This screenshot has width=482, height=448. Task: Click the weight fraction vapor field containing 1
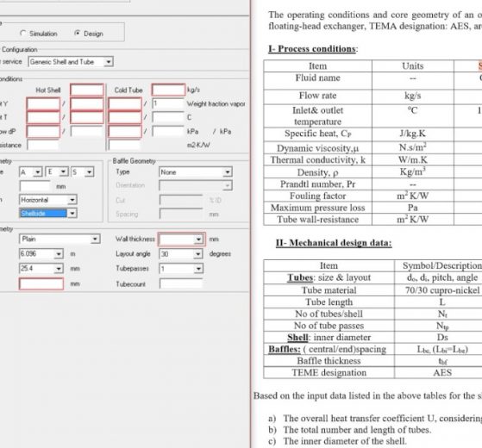168,103
